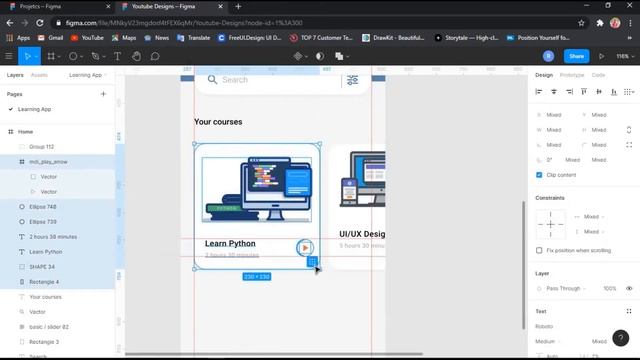
Task: Open the distribute spacing more options dropdown
Action: (629, 92)
